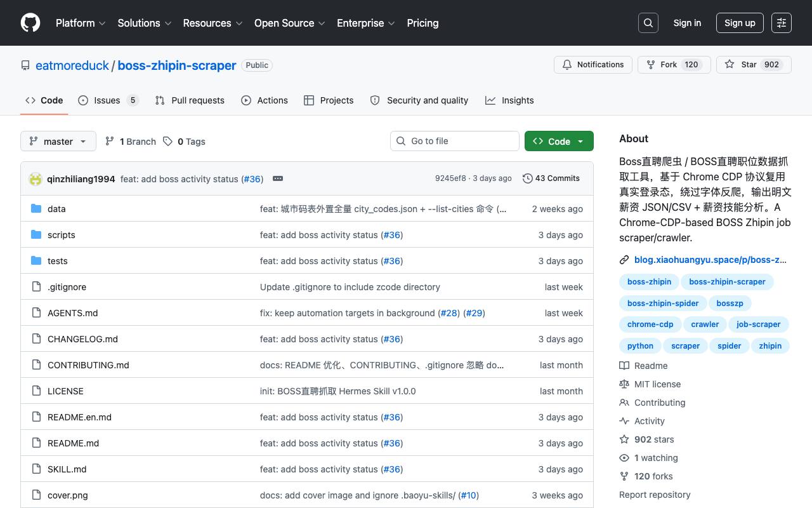The image size is (812, 508).
Task: Click the pulse icon next to Activity
Action: (x=624, y=421)
